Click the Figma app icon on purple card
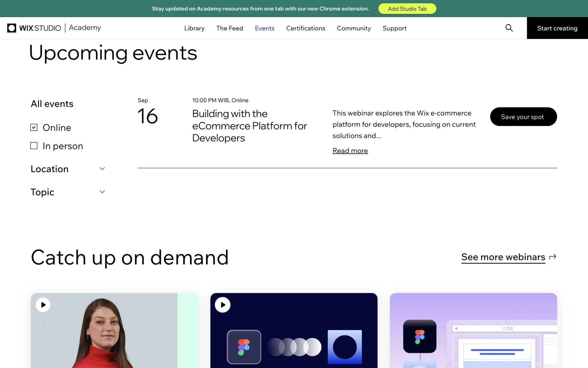This screenshot has height=368, width=588. (420, 336)
